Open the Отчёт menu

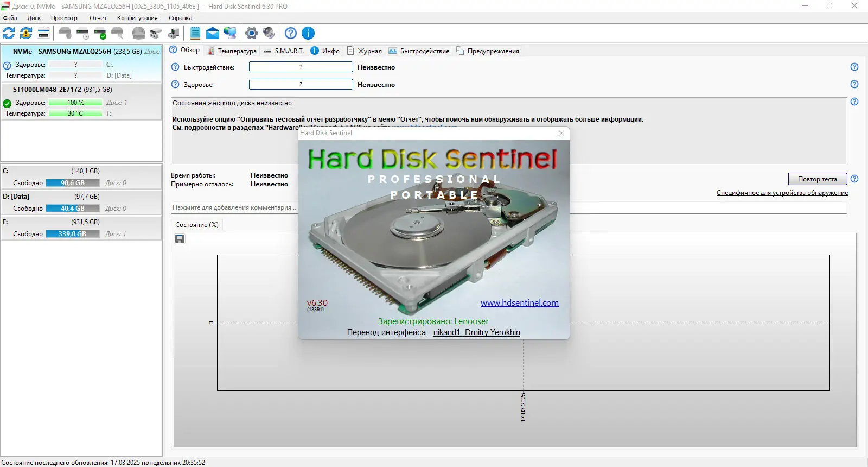click(98, 18)
